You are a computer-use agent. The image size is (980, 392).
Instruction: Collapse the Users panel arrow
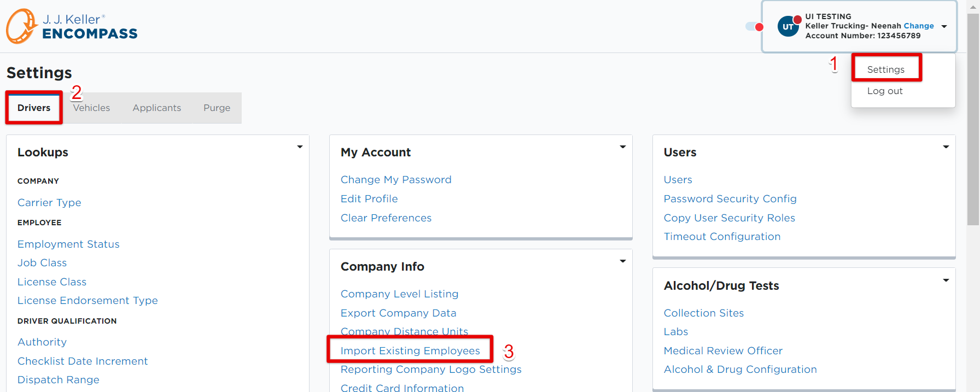coord(946,147)
